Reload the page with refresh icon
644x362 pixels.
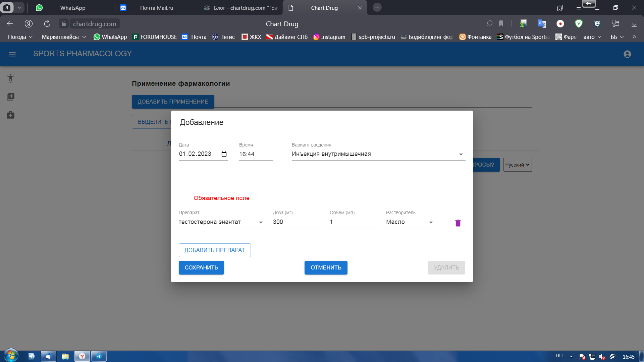47,23
